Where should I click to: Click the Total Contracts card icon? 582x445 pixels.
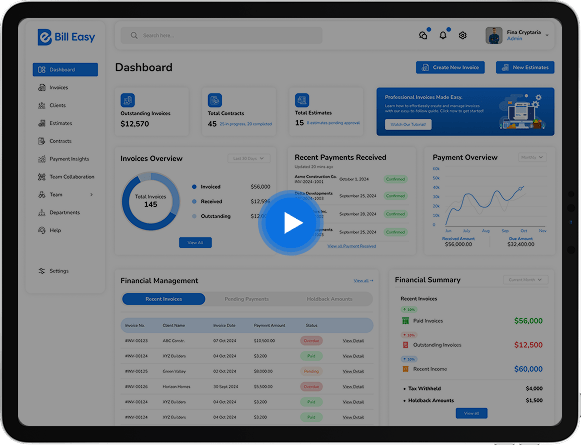click(215, 100)
